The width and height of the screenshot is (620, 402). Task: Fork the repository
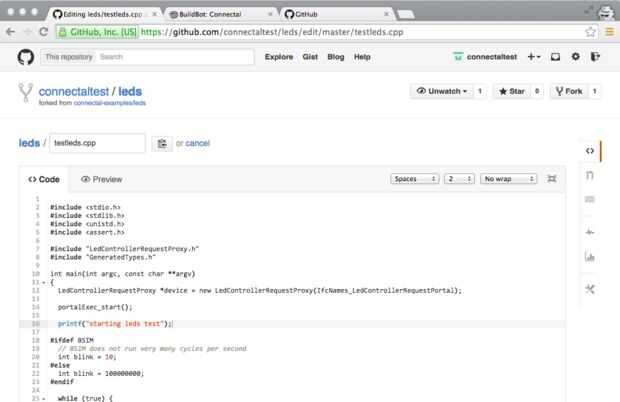click(x=569, y=91)
